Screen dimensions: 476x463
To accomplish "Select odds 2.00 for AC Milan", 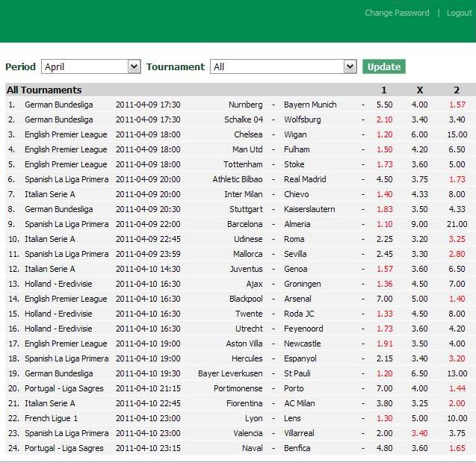I will (x=457, y=403).
